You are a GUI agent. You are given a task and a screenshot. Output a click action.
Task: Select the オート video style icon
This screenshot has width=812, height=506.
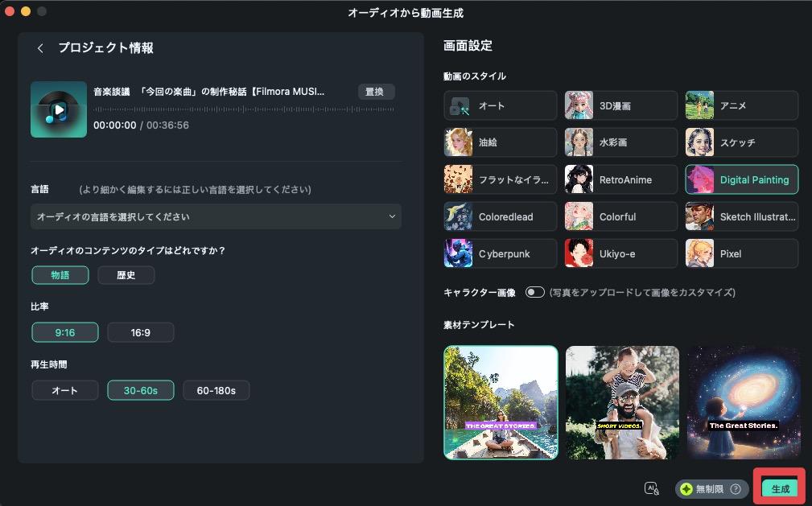pyautogui.click(x=459, y=106)
